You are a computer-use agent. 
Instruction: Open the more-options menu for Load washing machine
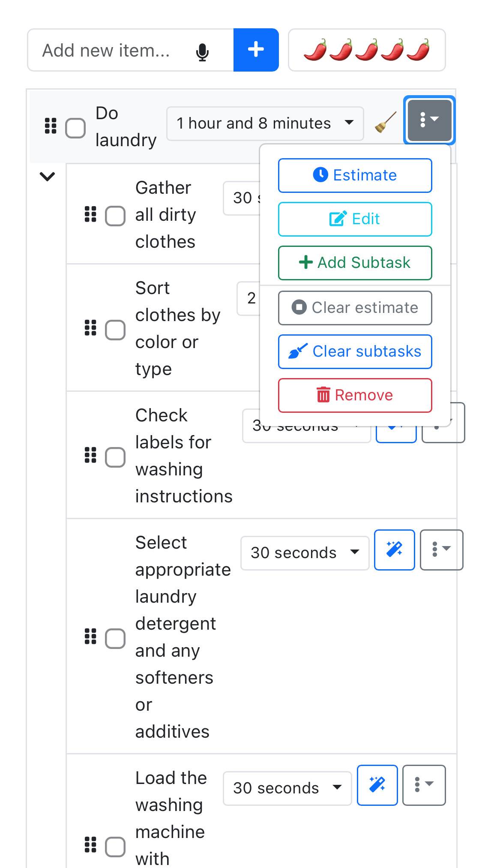pos(424,785)
